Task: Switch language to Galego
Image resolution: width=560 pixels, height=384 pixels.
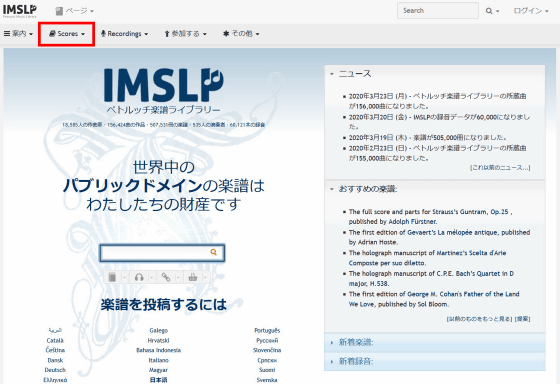Action: click(x=159, y=331)
